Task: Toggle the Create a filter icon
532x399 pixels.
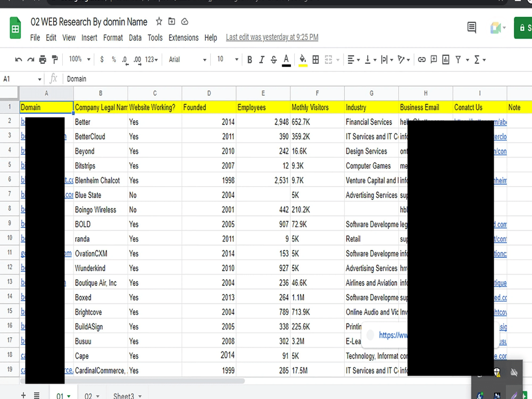Action: tap(458, 60)
